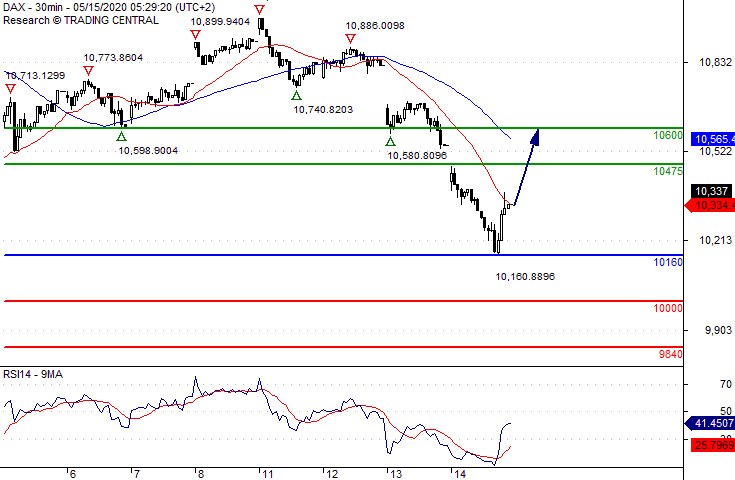Click the red 25.7969 RSI average tag

click(713, 444)
